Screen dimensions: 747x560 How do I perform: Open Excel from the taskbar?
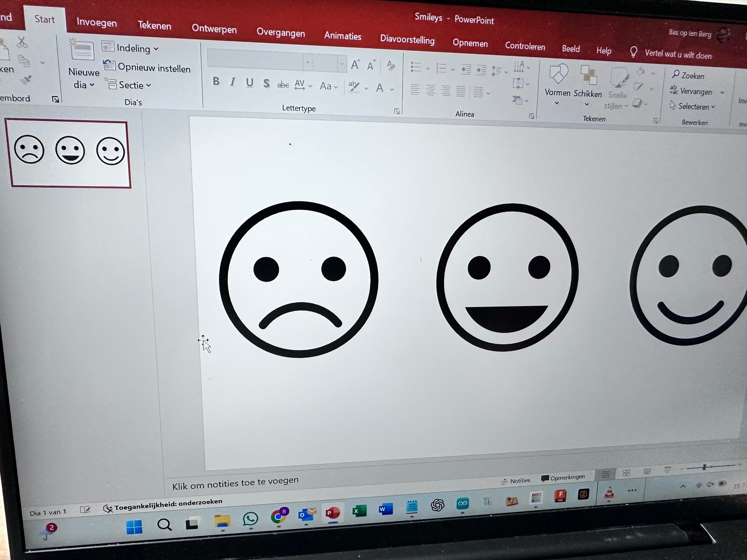(359, 511)
